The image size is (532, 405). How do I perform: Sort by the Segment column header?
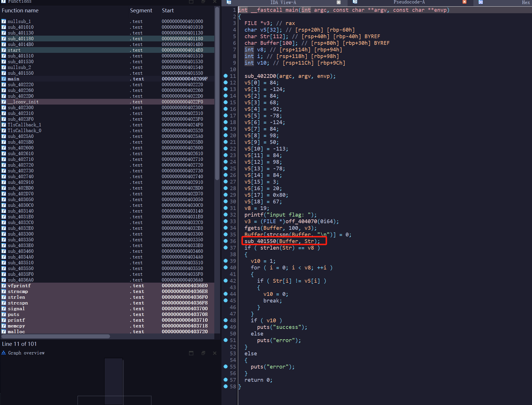click(x=141, y=10)
